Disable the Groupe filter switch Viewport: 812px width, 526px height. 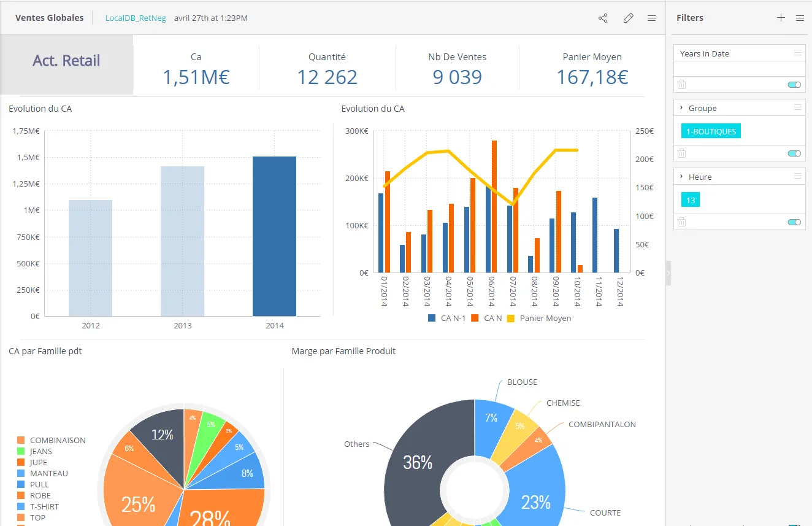(794, 153)
